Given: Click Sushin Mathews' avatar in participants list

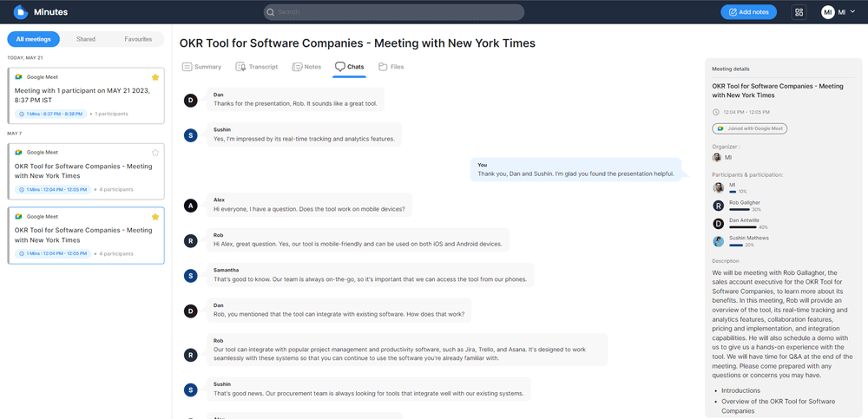Looking at the screenshot, I should coord(718,241).
